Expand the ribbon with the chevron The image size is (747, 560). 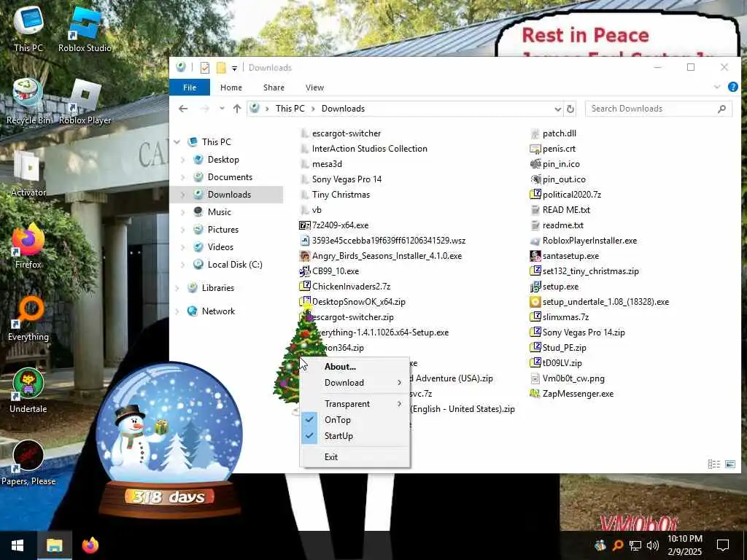[716, 87]
